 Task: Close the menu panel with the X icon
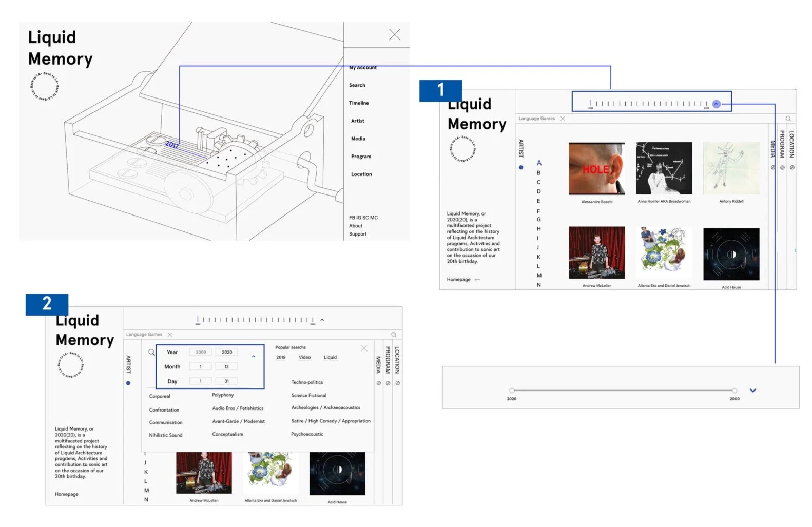394,34
